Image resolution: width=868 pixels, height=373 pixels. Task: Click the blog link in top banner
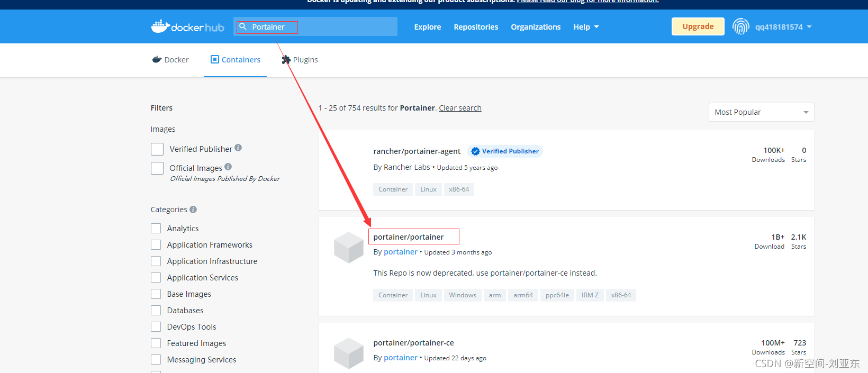click(x=587, y=2)
